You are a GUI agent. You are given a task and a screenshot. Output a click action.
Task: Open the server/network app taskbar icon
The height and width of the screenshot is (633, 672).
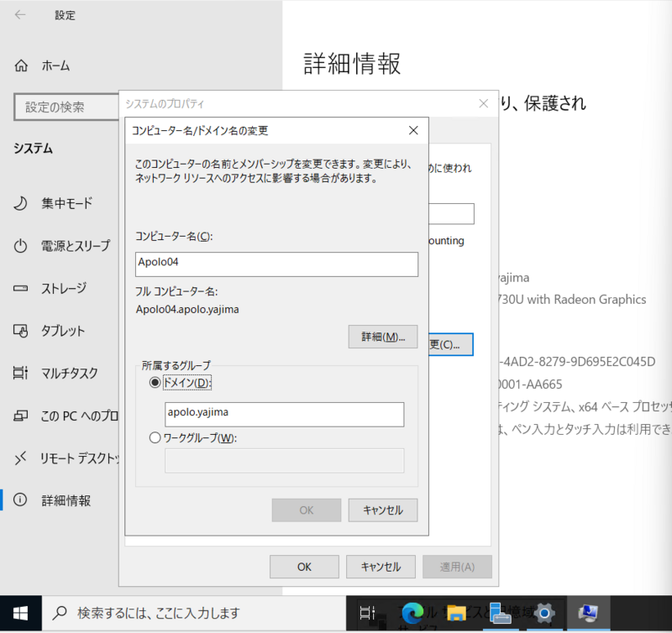click(x=500, y=614)
